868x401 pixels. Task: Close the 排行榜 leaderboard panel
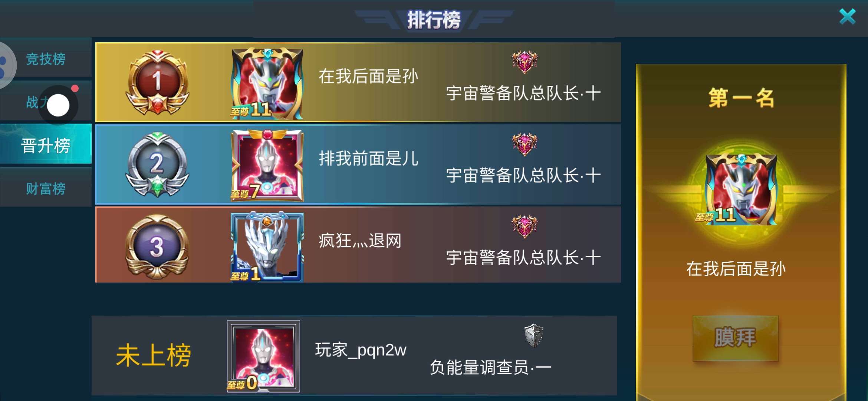click(x=847, y=17)
